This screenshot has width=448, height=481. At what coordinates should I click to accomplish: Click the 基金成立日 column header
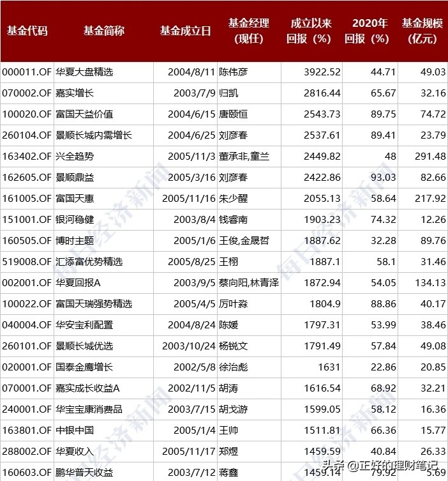click(185, 31)
